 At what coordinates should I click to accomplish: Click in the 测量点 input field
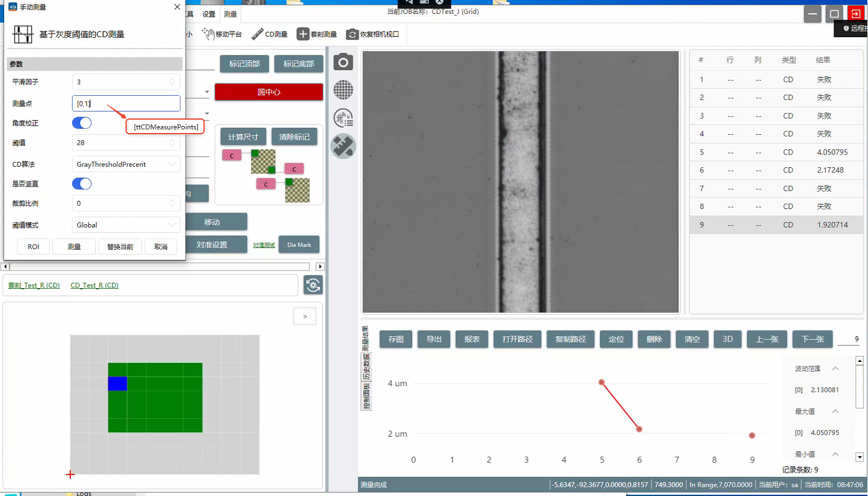tap(126, 103)
